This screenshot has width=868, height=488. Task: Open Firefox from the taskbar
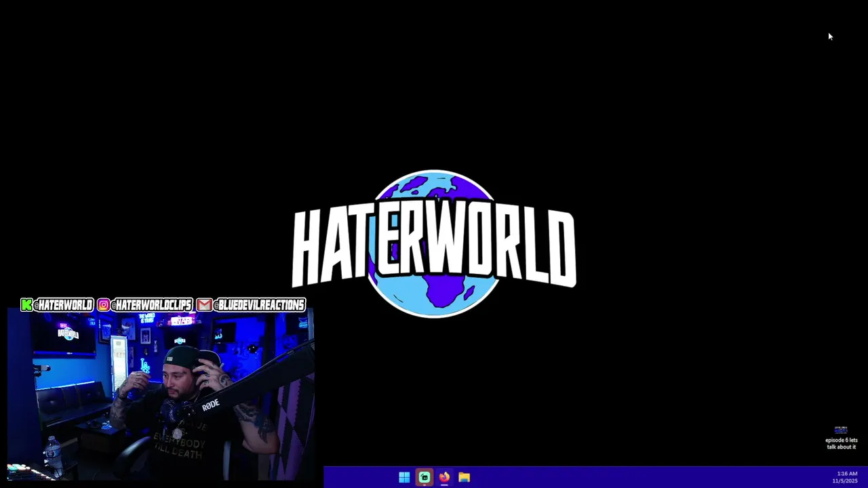[x=444, y=477]
